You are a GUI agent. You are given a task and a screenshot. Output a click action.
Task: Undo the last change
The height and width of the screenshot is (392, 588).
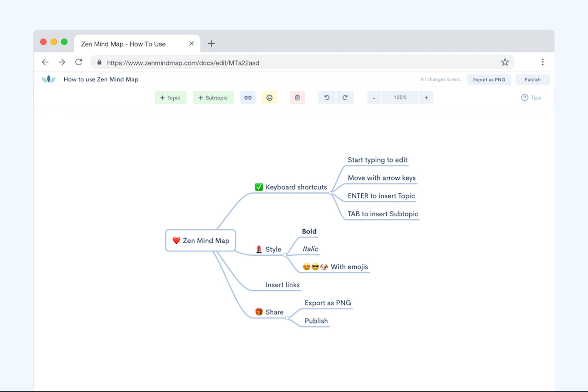pyautogui.click(x=326, y=97)
